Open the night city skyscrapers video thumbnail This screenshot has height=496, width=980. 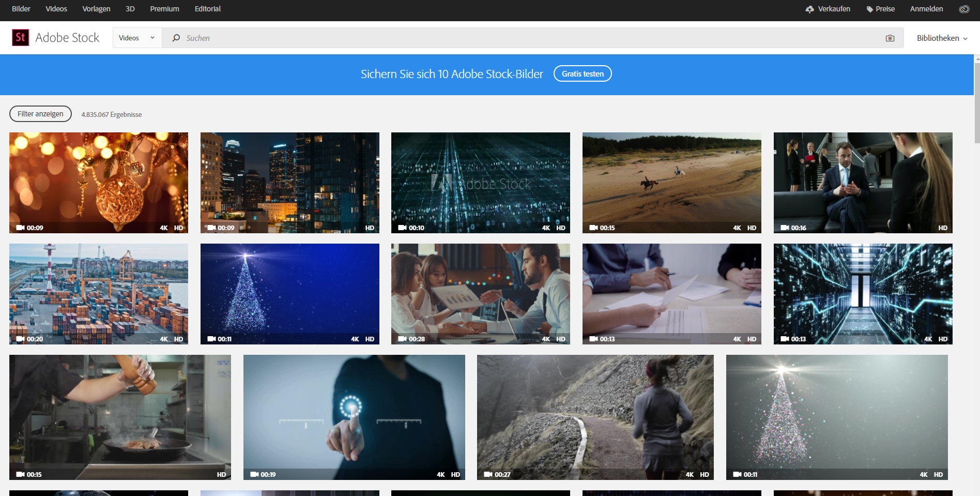[290, 183]
